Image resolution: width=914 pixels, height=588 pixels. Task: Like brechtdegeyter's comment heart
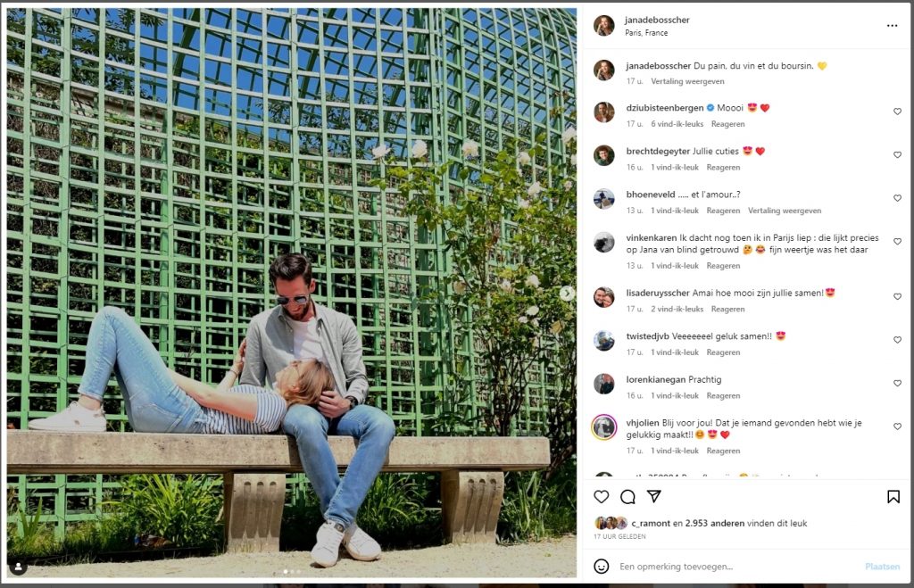(x=897, y=154)
